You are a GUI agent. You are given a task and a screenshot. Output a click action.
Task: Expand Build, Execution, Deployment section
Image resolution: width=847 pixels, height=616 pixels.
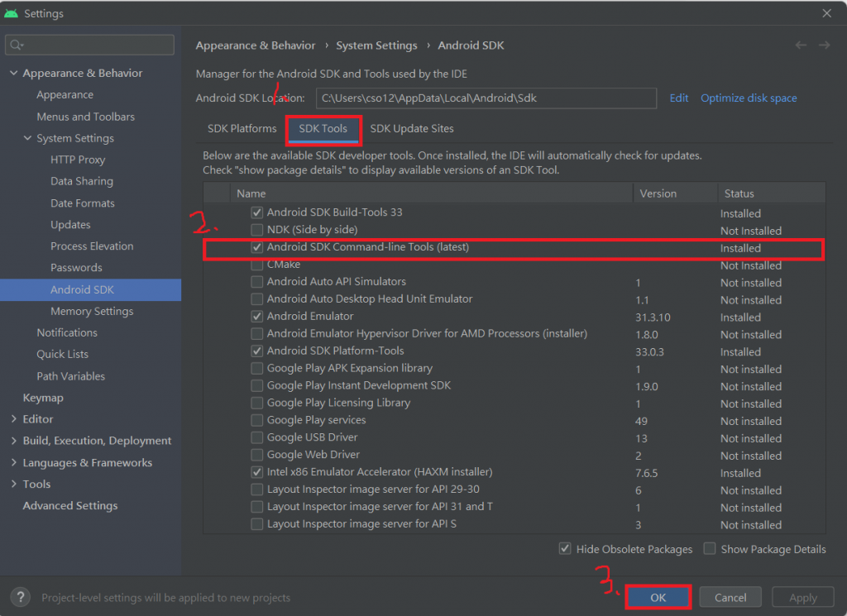[13, 441]
